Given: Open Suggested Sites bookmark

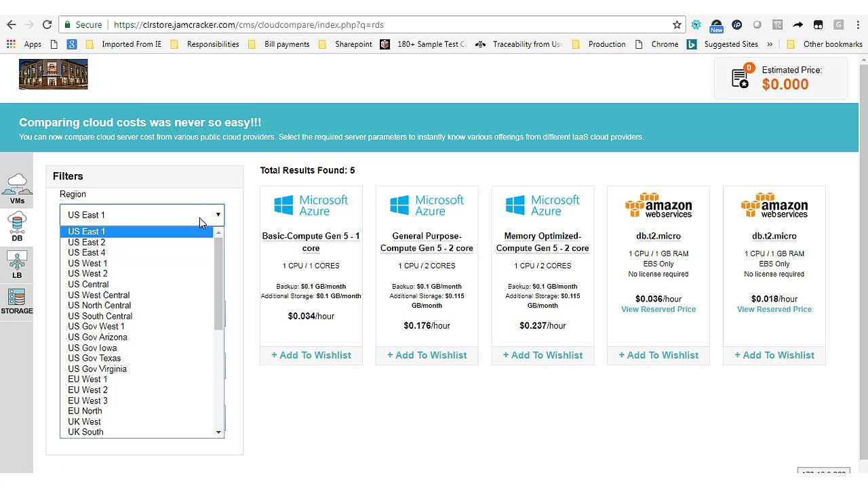Looking at the screenshot, I should (723, 44).
